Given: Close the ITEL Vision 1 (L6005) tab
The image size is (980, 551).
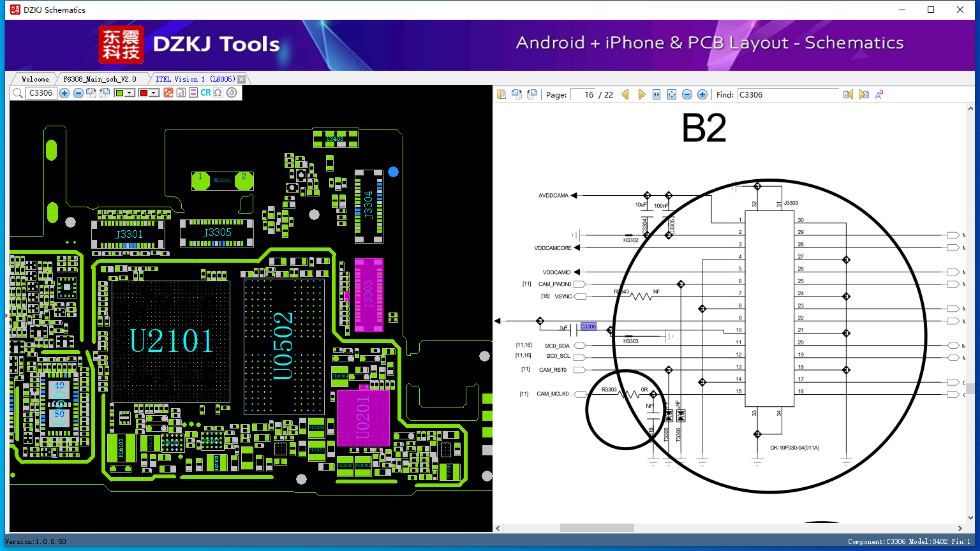Looking at the screenshot, I should click(x=241, y=79).
